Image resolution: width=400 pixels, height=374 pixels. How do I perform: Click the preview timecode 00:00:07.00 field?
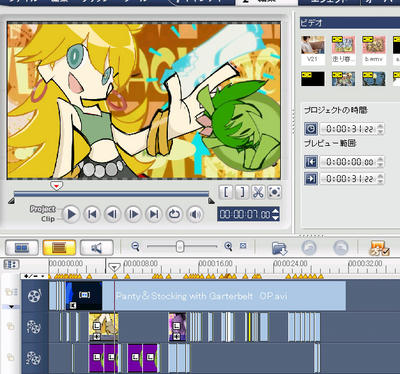pyautogui.click(x=245, y=214)
